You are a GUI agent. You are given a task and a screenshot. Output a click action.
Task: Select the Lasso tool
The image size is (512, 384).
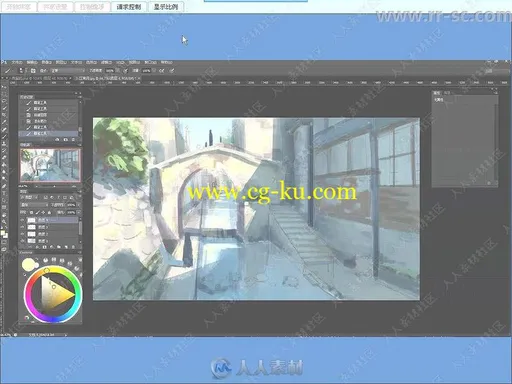coord(4,101)
